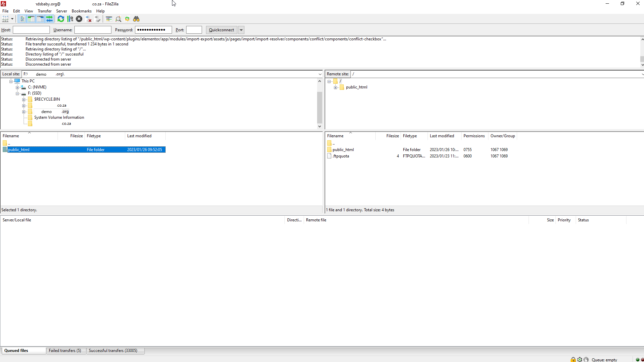Screen dimensions: 644x362
Task: Click the local tree vertical scrollbar thumb
Action: coord(319,107)
